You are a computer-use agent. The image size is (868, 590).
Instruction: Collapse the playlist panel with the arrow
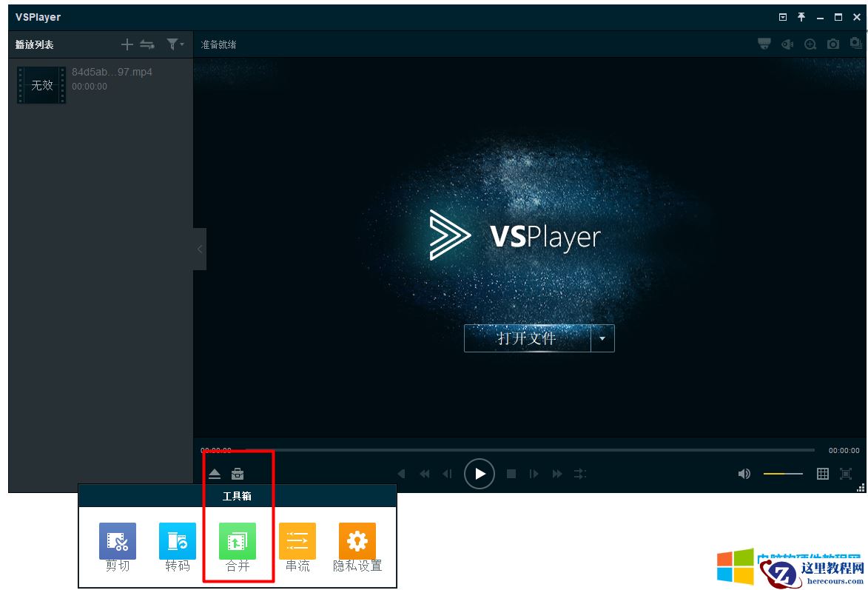coord(200,249)
